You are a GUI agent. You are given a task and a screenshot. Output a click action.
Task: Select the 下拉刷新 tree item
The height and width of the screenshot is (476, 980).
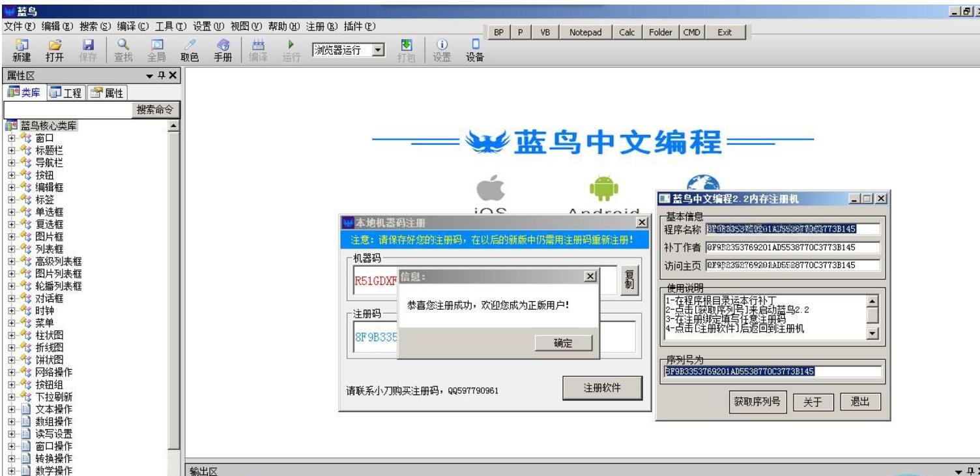click(x=54, y=397)
